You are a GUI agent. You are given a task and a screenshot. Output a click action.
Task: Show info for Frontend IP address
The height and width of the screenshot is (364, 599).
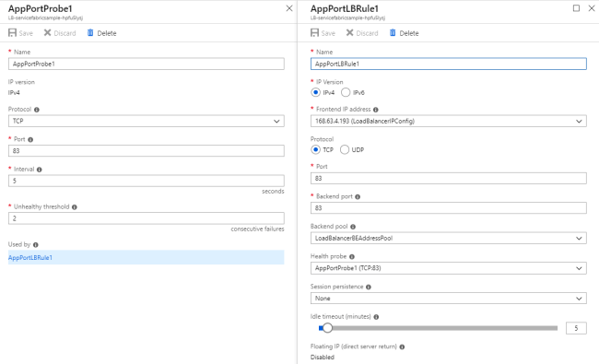point(376,110)
